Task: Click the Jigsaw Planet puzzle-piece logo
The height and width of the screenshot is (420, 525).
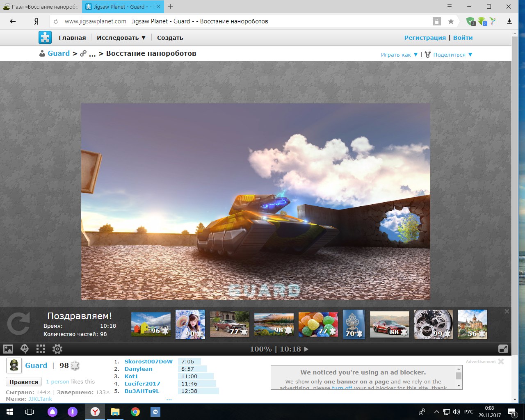Action: 45,37
